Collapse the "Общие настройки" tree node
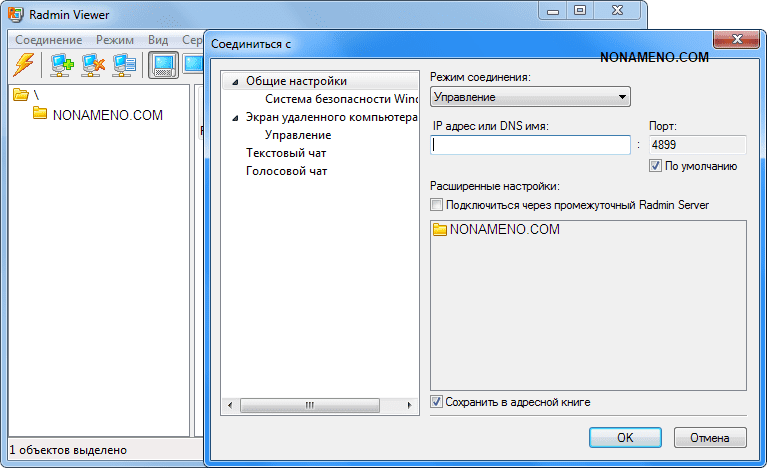This screenshot has width=767, height=468. [x=234, y=82]
